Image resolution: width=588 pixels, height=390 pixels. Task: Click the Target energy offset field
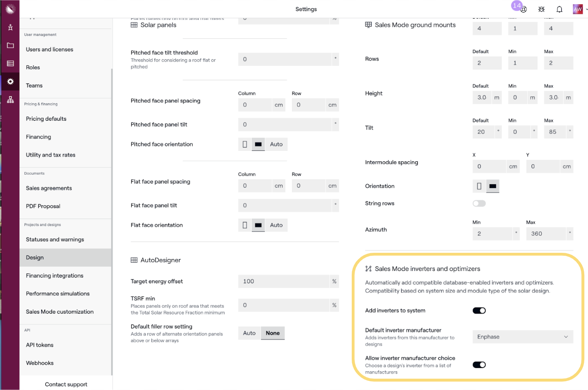pos(284,281)
